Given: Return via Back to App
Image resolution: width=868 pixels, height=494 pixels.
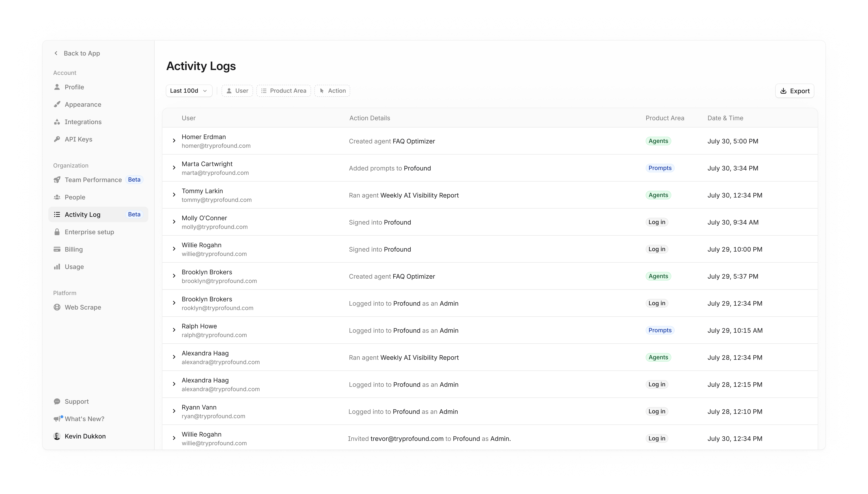Looking at the screenshot, I should tap(77, 53).
